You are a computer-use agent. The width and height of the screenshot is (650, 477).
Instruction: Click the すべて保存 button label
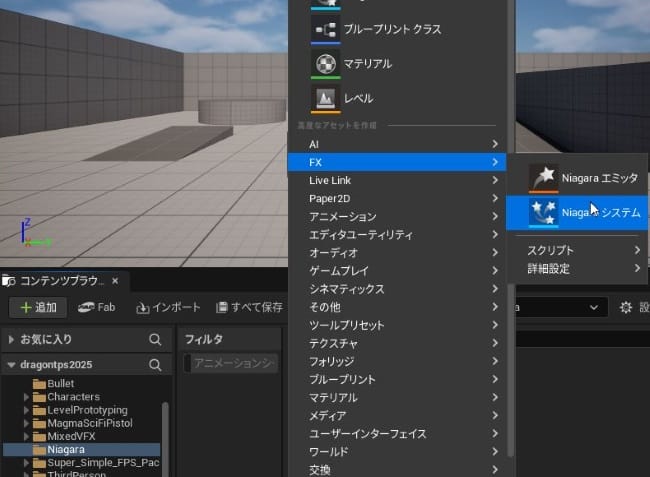tap(257, 307)
